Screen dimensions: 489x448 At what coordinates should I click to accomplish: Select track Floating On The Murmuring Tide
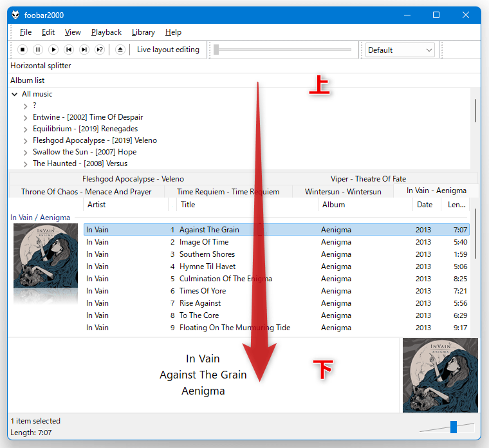276,328
